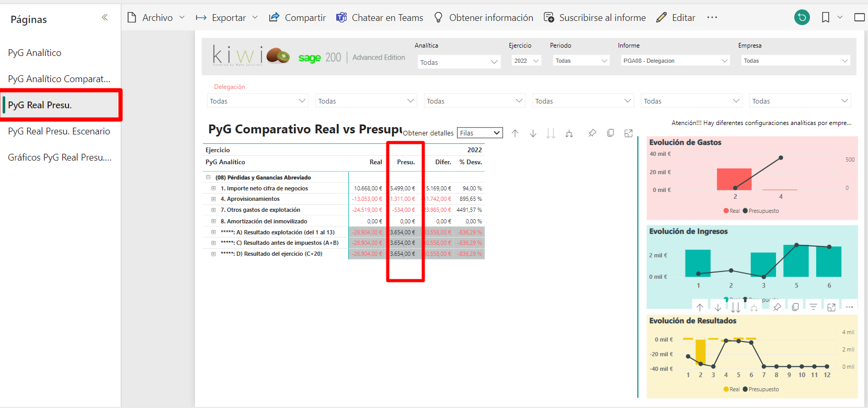Screen dimensions: 868x408
Task: Click the 895,65 % cell
Action: tap(471, 199)
